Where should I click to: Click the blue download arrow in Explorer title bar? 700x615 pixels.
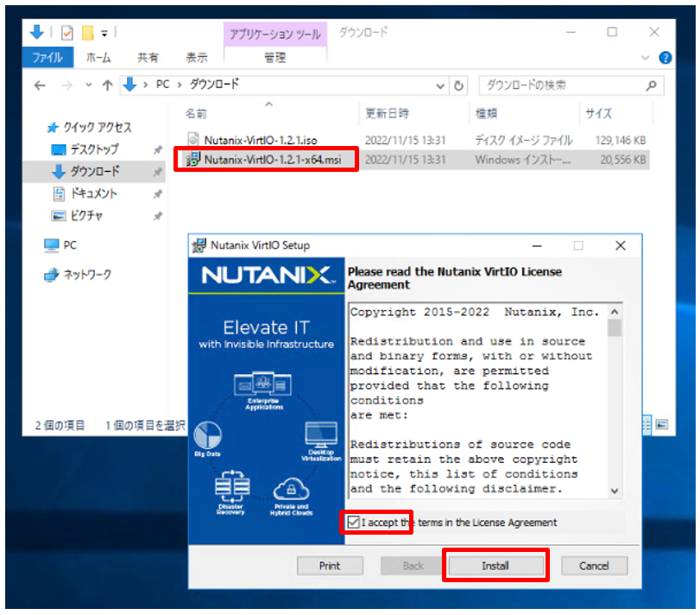(x=36, y=32)
